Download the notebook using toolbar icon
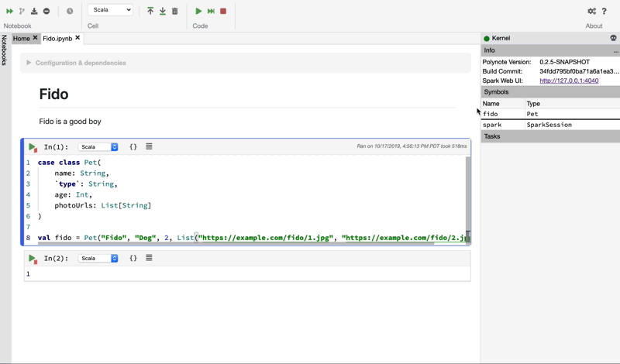 pos(34,11)
